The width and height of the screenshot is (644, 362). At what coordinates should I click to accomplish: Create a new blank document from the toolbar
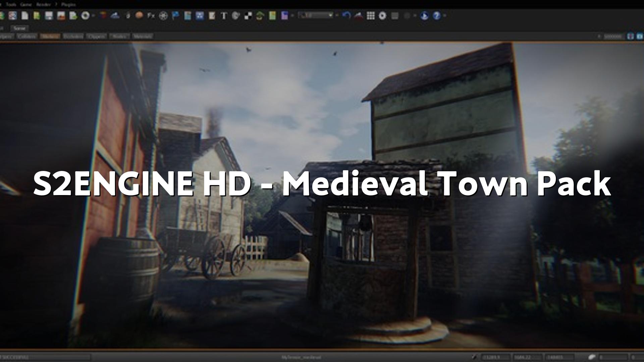tap(25, 15)
